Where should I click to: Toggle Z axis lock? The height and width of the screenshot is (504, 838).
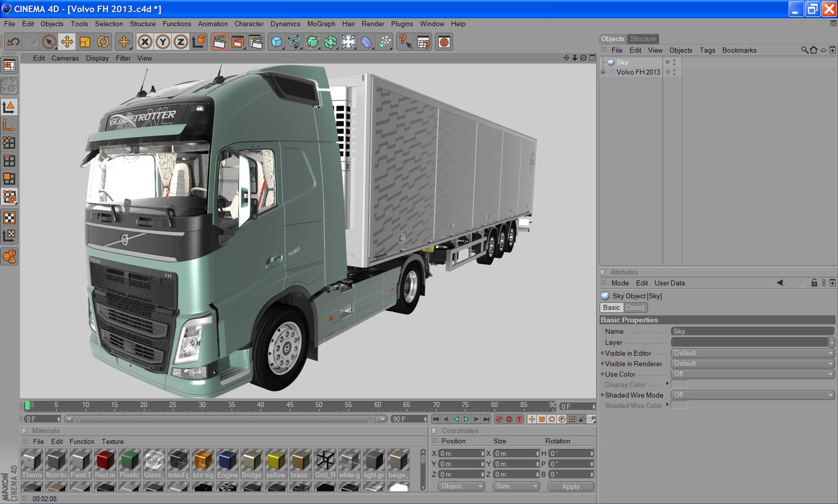click(180, 42)
